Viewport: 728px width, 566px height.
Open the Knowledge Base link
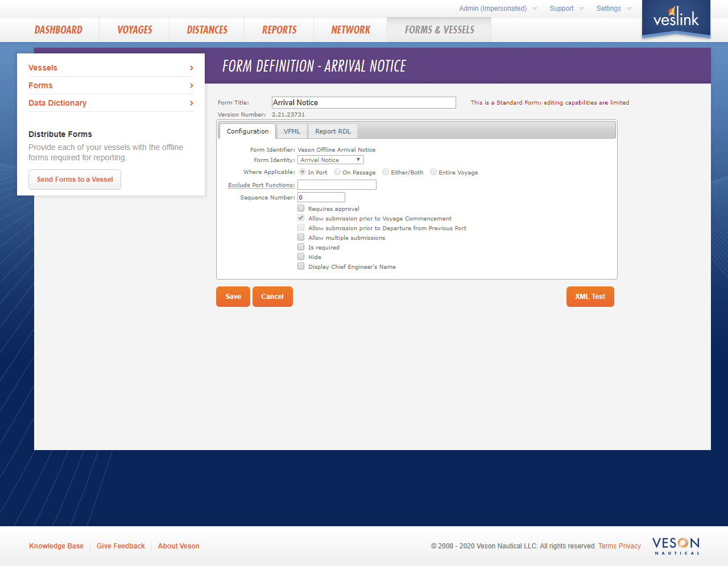[56, 546]
